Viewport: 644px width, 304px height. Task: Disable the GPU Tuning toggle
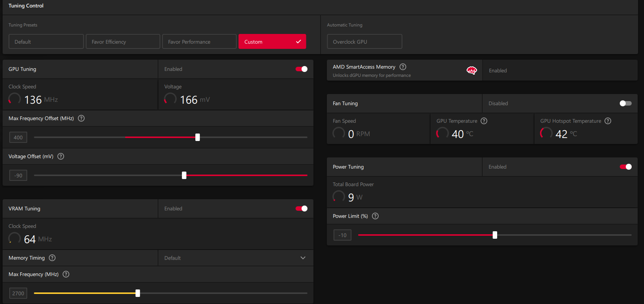(x=302, y=69)
